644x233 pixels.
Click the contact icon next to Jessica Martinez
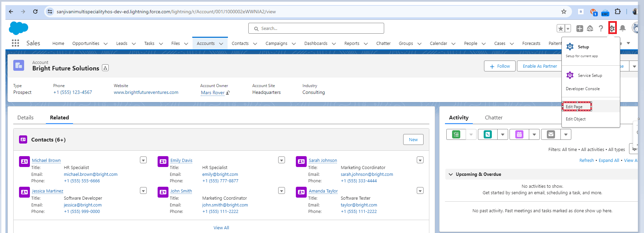pyautogui.click(x=24, y=192)
